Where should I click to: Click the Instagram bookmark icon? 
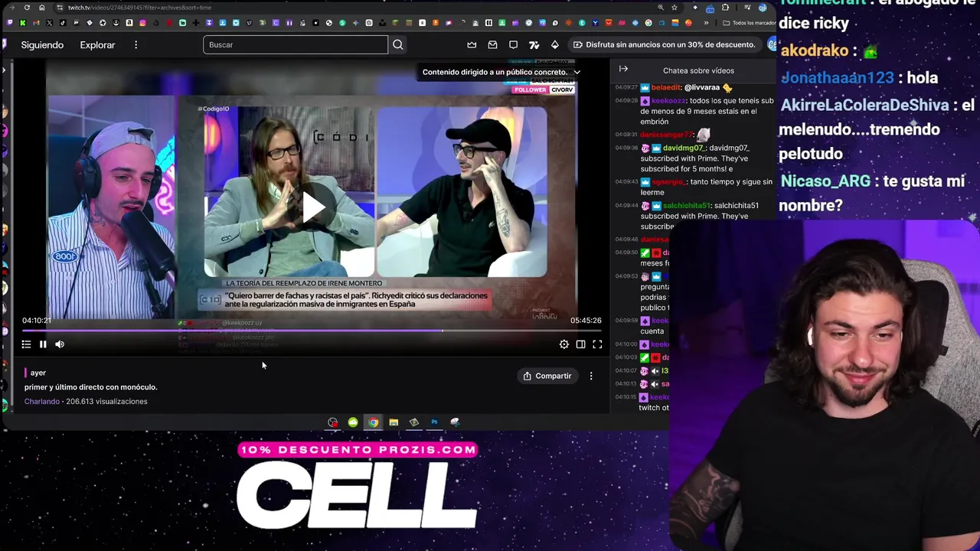coord(142,23)
